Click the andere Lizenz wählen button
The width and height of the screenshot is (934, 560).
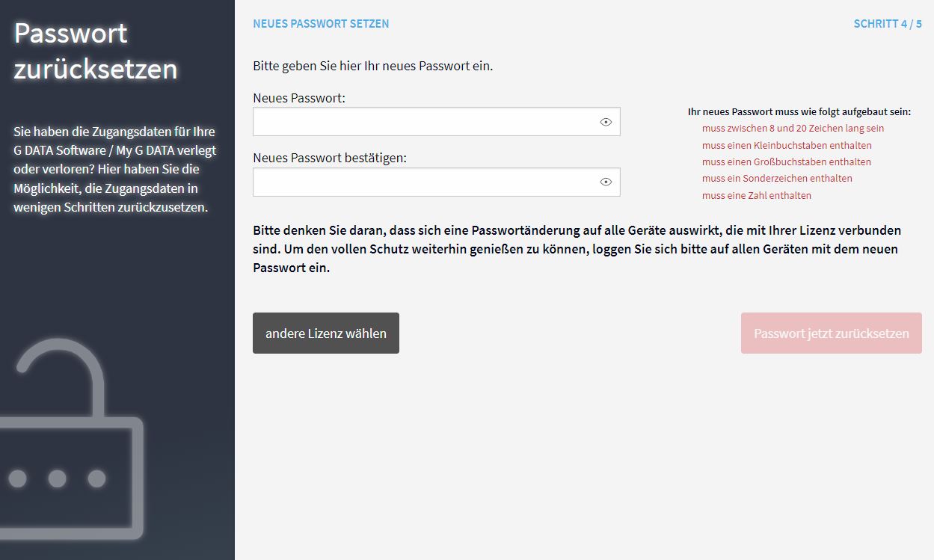point(326,333)
